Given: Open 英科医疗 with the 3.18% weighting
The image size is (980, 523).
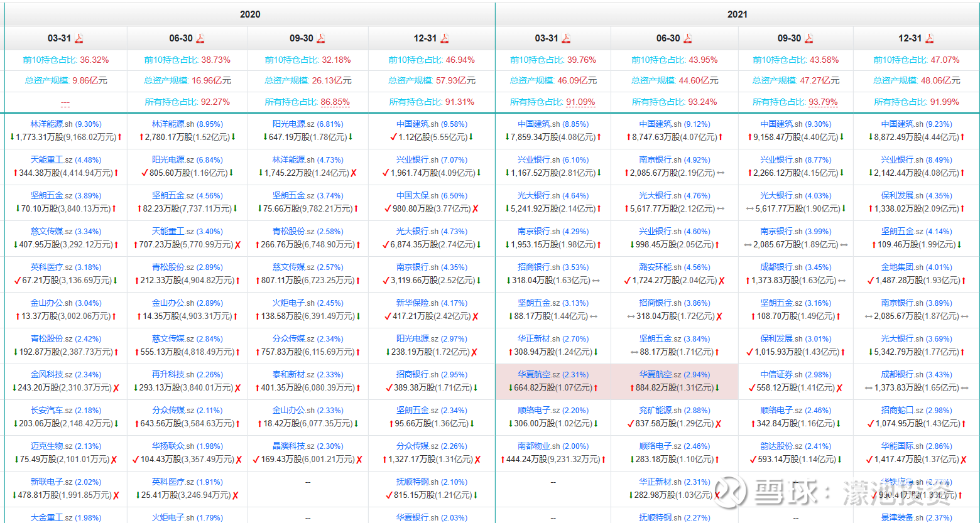Looking at the screenshot, I should coord(47,267).
